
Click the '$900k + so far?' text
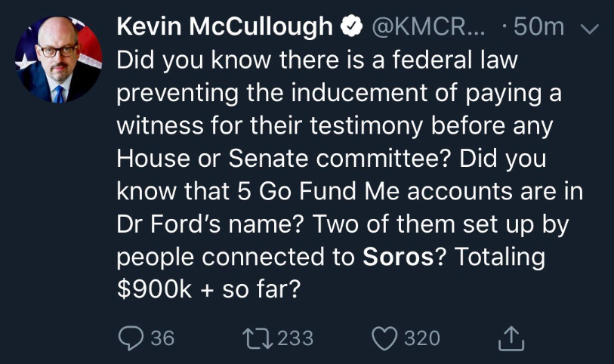click(x=208, y=289)
